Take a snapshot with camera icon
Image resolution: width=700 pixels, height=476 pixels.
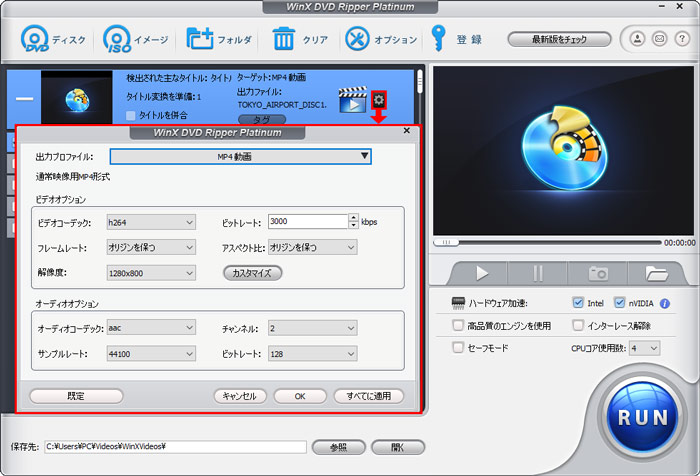(x=598, y=273)
